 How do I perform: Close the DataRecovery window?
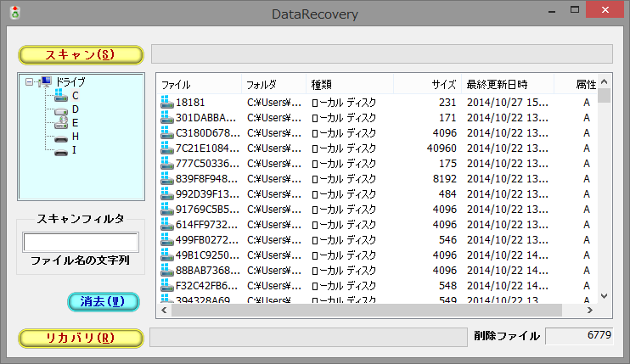point(605,10)
